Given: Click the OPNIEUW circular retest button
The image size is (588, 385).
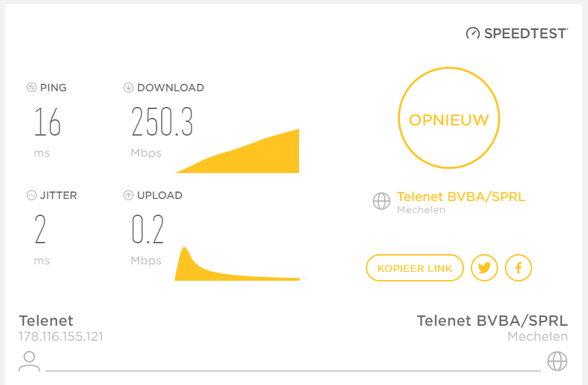Looking at the screenshot, I should click(449, 118).
